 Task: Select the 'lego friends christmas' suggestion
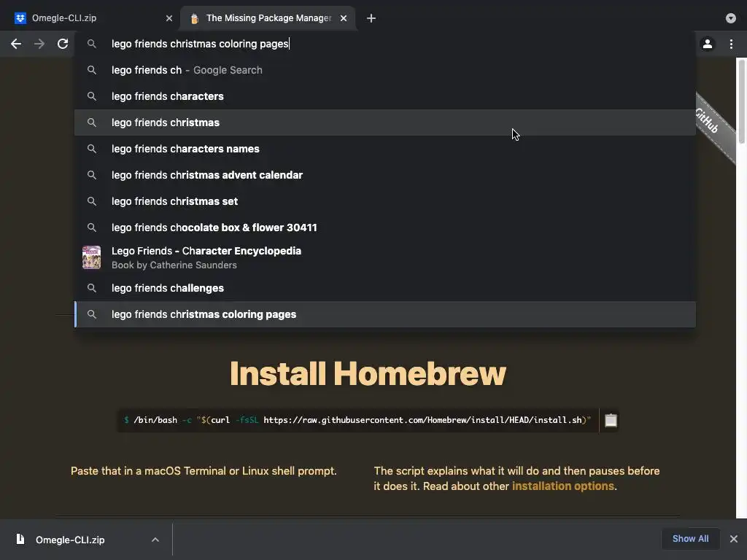pos(385,122)
